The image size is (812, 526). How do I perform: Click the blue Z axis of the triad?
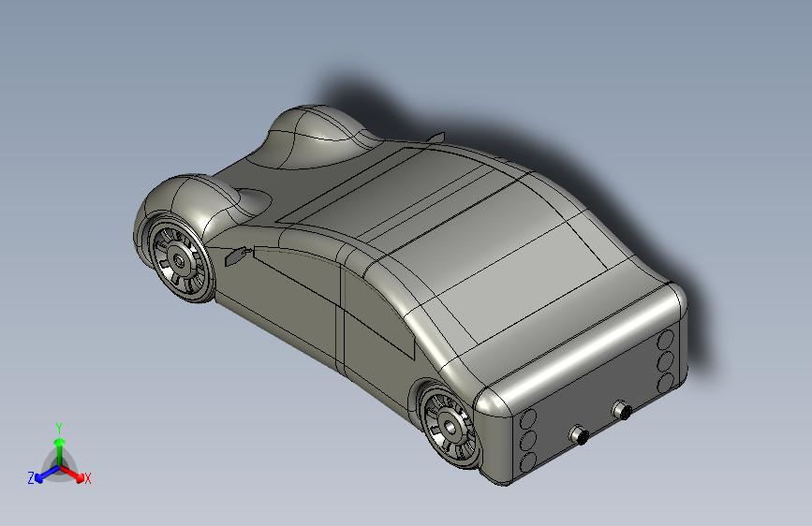click(x=46, y=475)
